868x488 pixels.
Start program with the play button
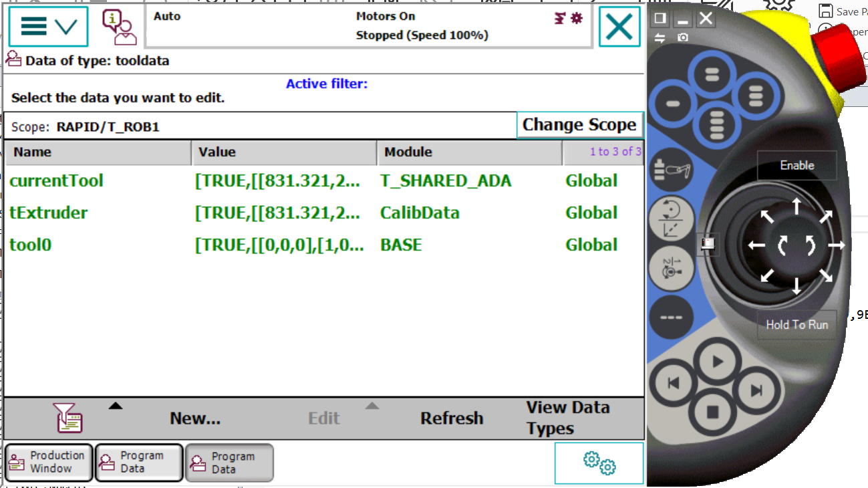pyautogui.click(x=718, y=362)
